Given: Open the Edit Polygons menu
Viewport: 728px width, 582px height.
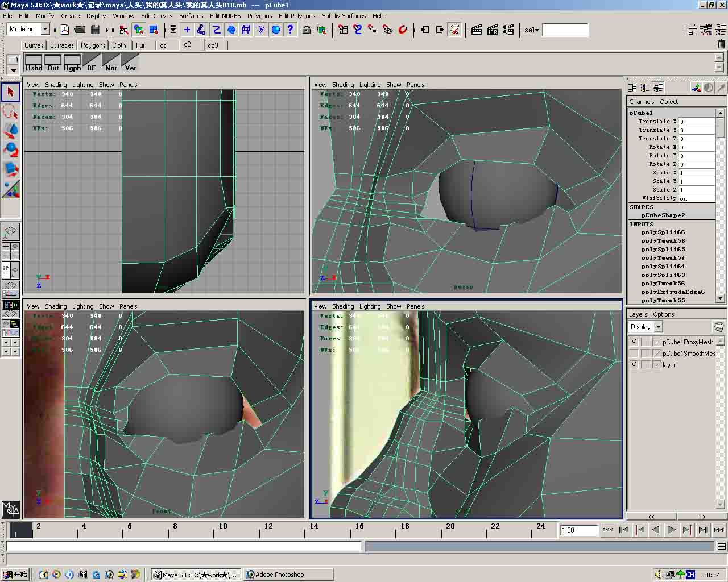Looking at the screenshot, I should pos(297,16).
